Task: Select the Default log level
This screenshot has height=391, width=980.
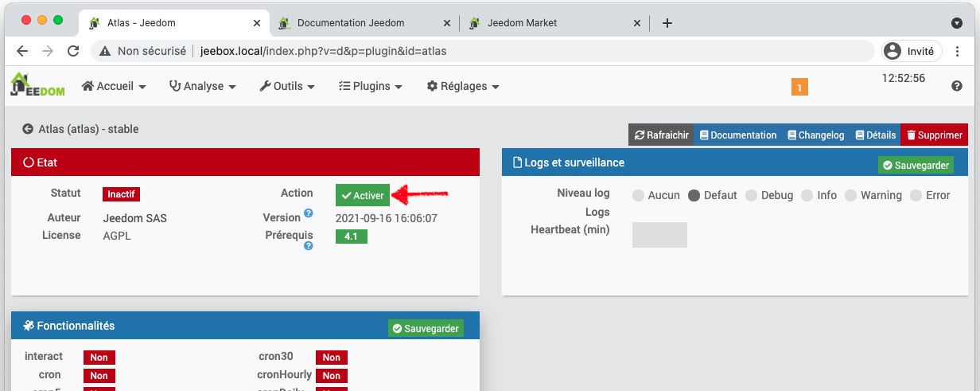Action: coord(694,195)
